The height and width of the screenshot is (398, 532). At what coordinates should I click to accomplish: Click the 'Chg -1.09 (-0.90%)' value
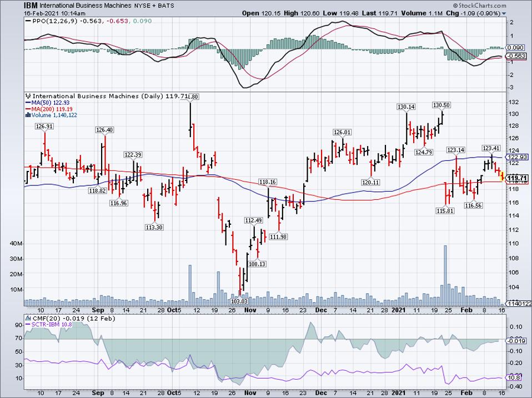(473, 13)
